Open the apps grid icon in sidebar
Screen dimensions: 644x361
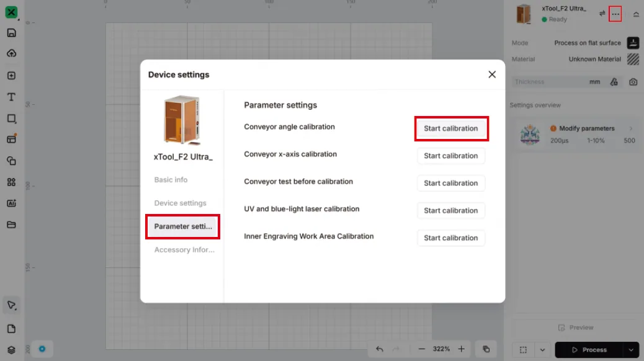pyautogui.click(x=12, y=182)
